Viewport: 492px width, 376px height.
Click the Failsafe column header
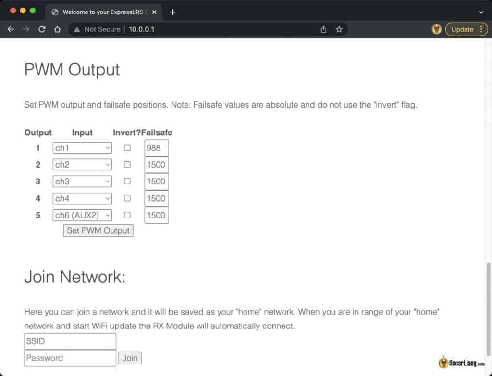click(x=157, y=133)
